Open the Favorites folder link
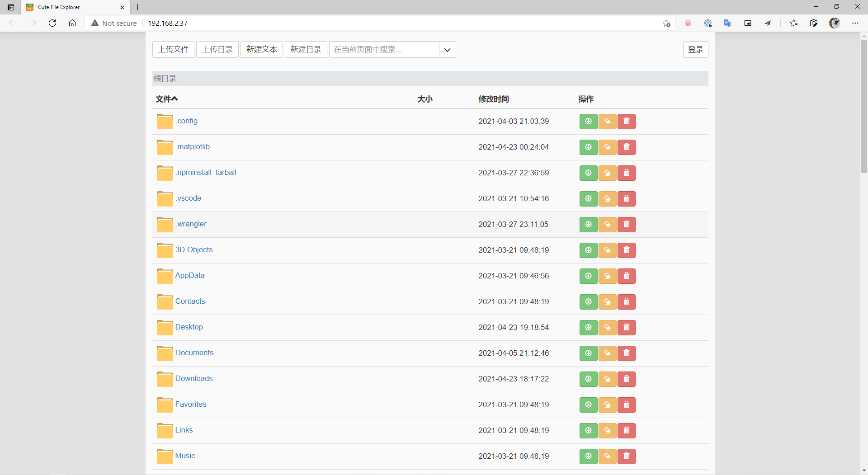Screen dimensions: 868x475 point(191,404)
